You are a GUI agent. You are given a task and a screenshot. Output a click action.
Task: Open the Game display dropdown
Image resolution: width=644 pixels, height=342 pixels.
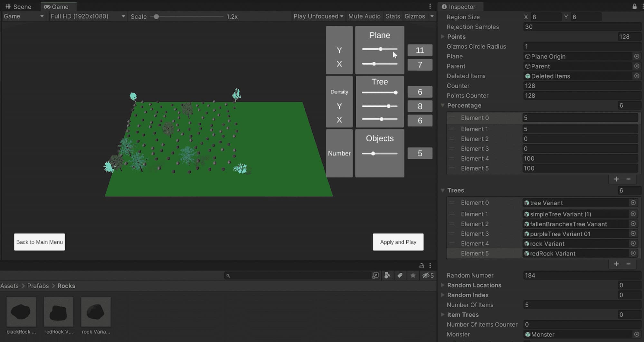click(x=23, y=16)
